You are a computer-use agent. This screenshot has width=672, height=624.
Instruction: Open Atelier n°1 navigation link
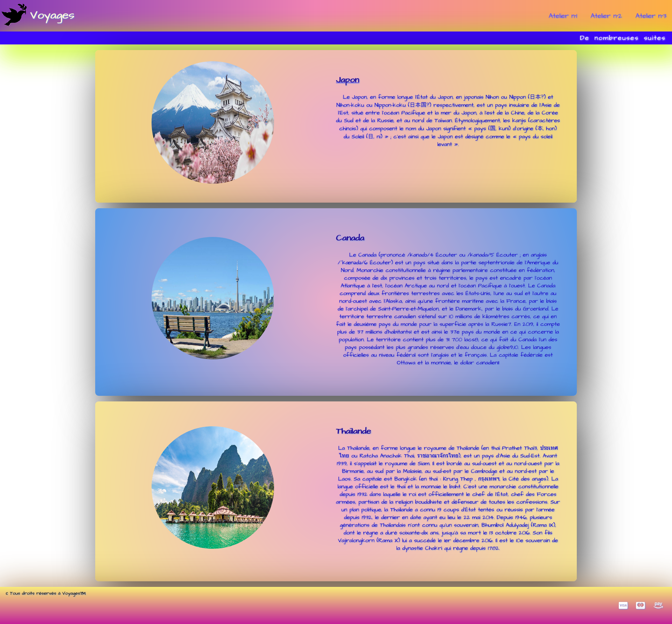[x=563, y=16]
